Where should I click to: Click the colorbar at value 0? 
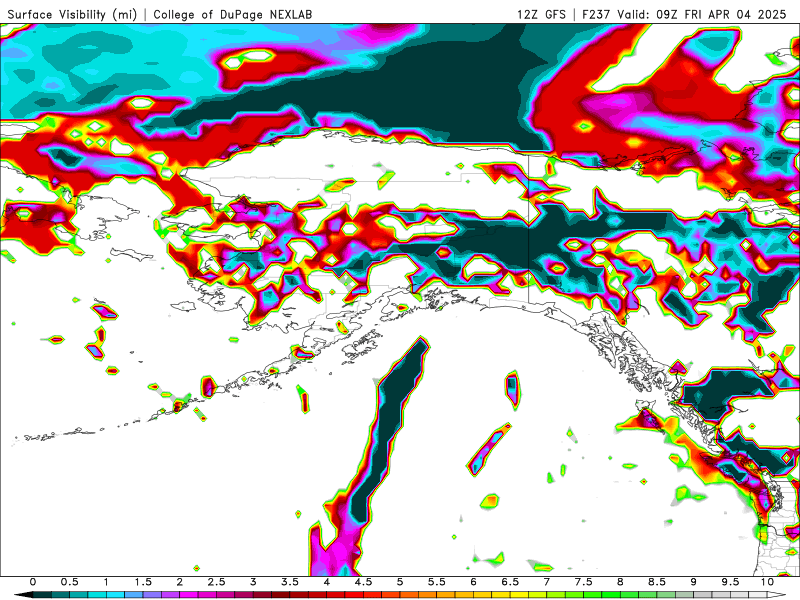33,582
